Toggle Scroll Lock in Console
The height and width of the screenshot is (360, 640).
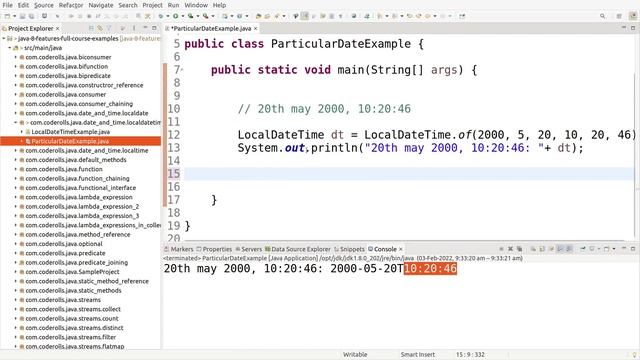pos(542,249)
